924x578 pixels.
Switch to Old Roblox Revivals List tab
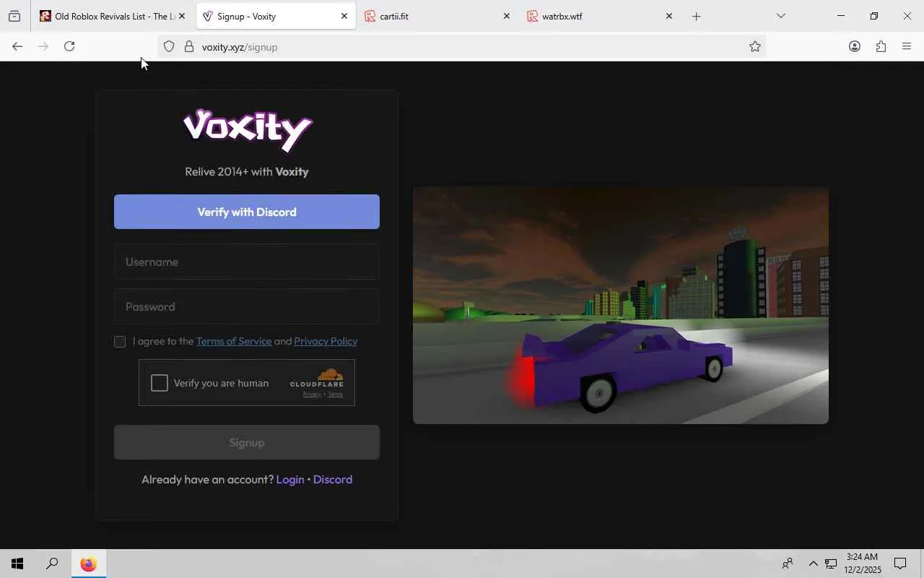[x=112, y=16]
